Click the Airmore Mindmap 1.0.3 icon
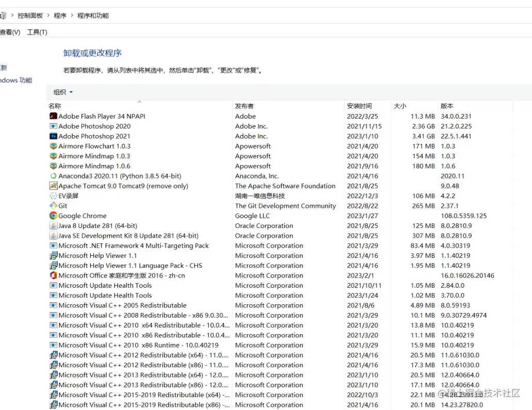 [53, 156]
